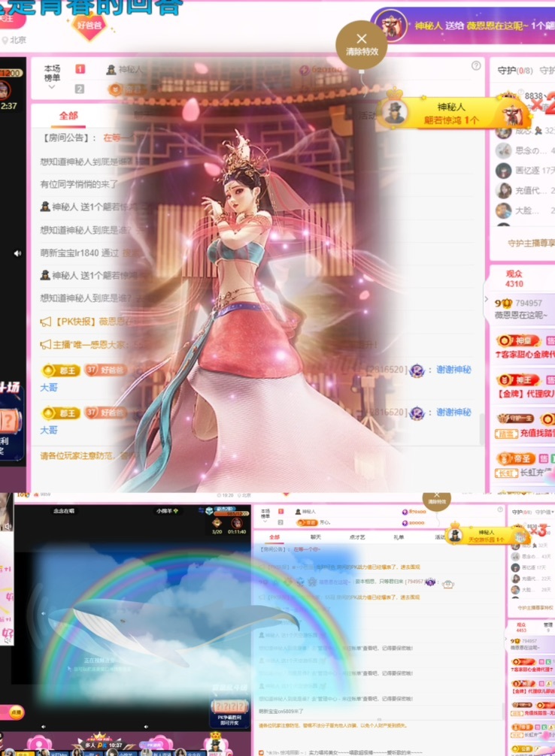Image resolution: width=555 pixels, height=756 pixels.
Task: Select 管理 tab in lower window
Action: (x=547, y=627)
